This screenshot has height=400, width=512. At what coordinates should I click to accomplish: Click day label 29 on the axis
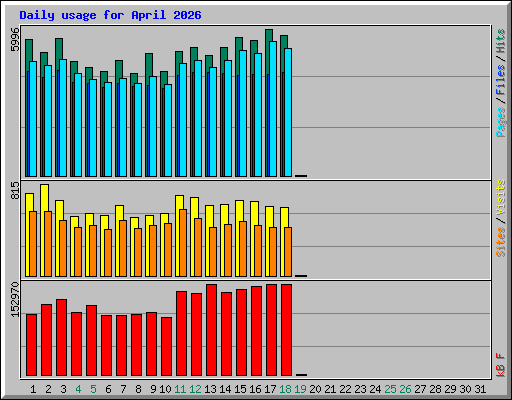coord(450,389)
